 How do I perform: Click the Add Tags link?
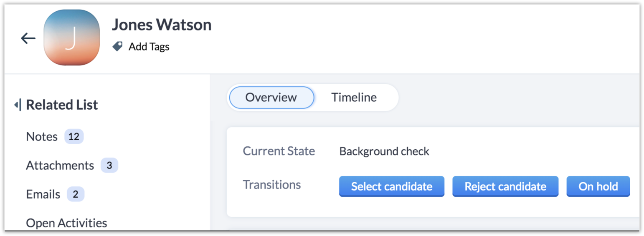(x=149, y=47)
